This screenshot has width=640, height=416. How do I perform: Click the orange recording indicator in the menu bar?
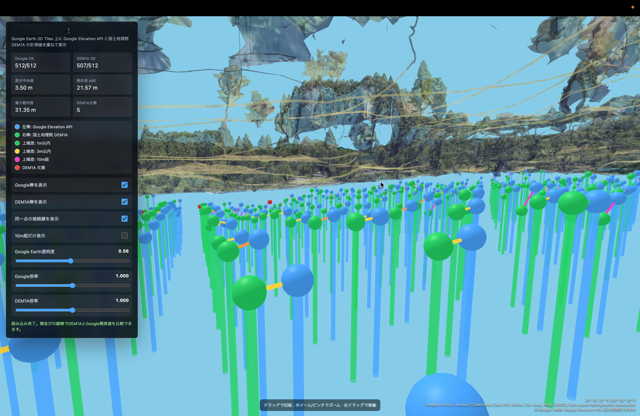click(x=633, y=7)
